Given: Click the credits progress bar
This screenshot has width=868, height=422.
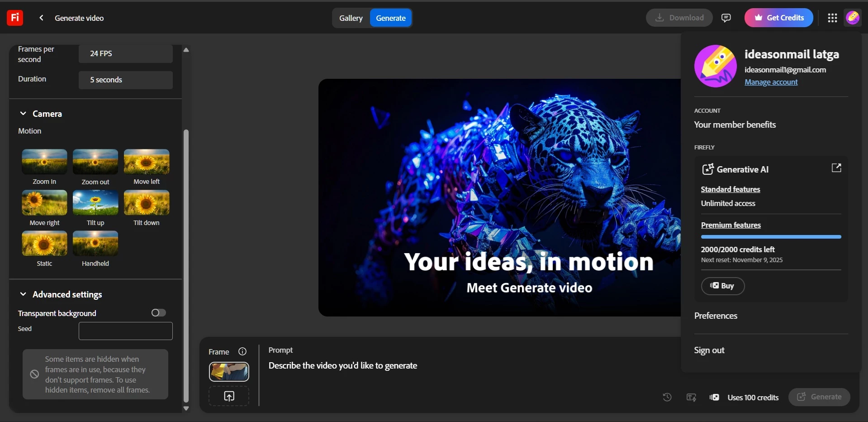Looking at the screenshot, I should click(771, 237).
